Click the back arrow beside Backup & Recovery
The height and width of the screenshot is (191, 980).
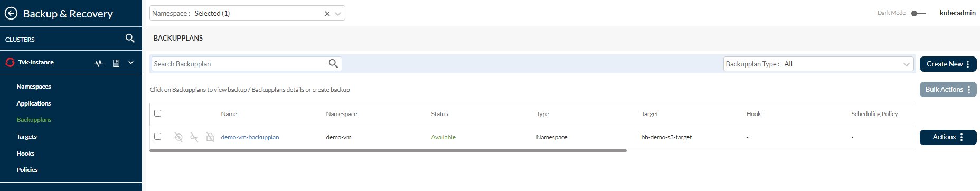[x=11, y=13]
